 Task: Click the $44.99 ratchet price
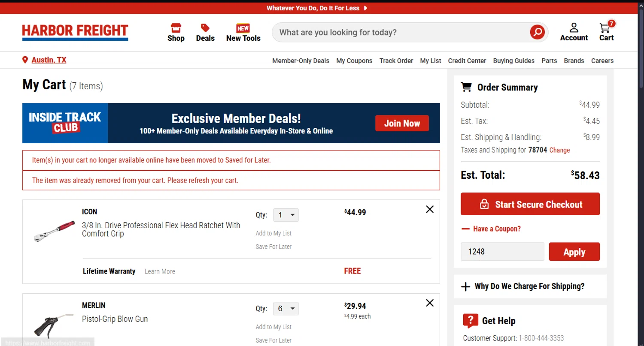point(355,212)
